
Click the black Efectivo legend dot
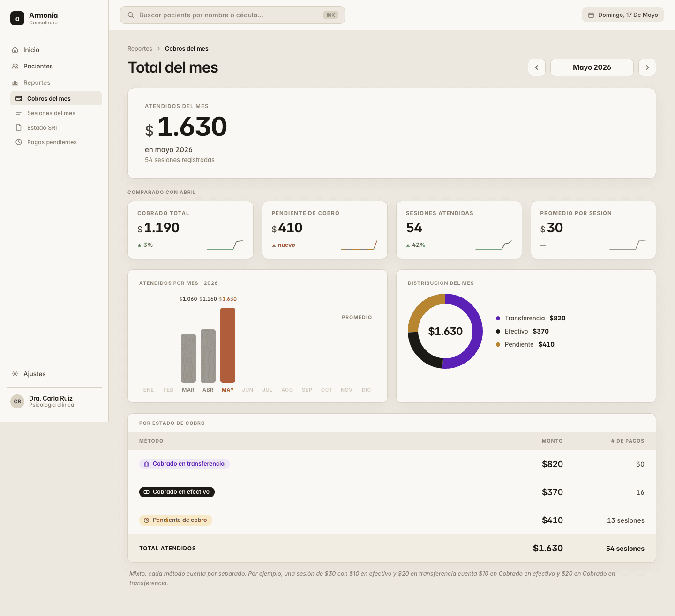(x=498, y=331)
